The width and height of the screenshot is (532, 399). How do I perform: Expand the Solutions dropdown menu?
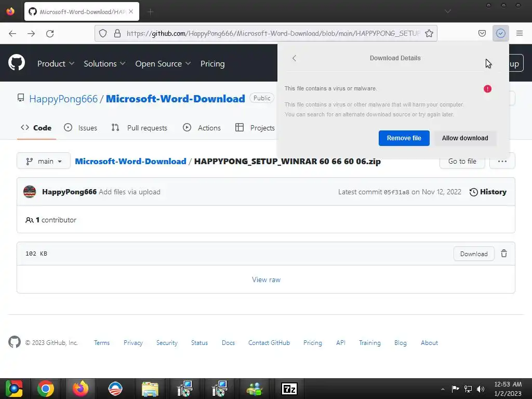pyautogui.click(x=104, y=63)
